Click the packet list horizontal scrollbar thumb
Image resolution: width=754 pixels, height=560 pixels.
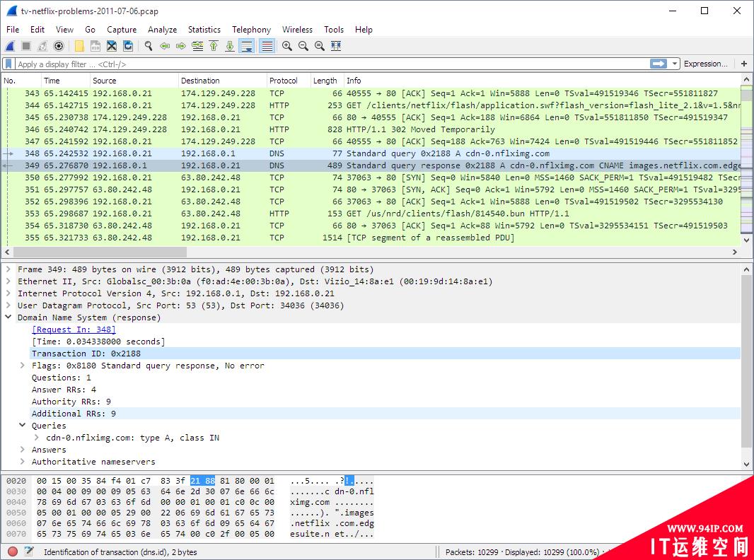pos(100,252)
